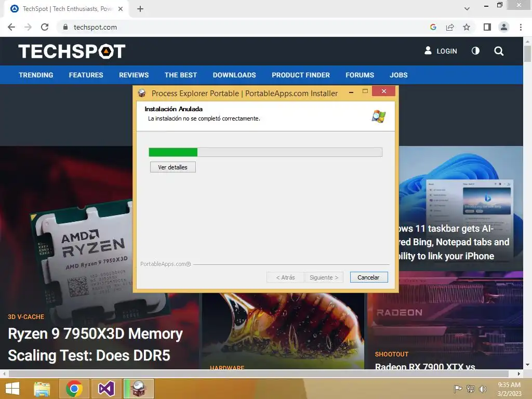Click the installer header logo icon

tap(379, 116)
